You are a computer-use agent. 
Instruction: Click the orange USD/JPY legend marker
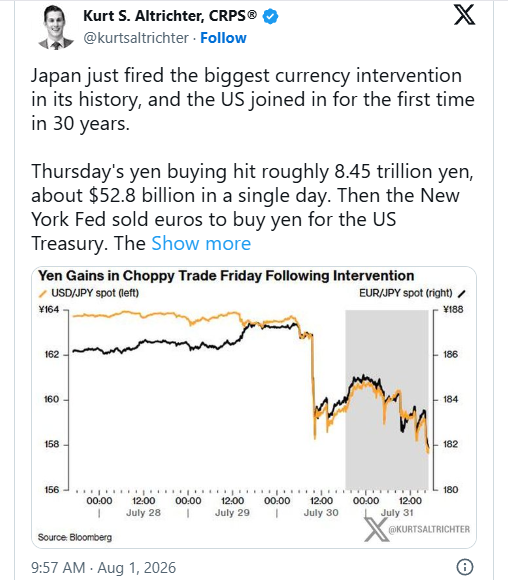43,294
